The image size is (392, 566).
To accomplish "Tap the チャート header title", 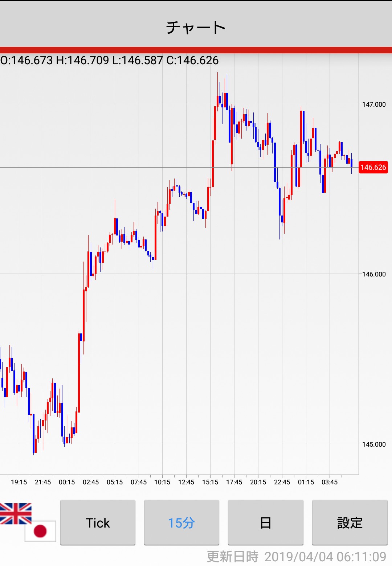I will pyautogui.click(x=196, y=27).
